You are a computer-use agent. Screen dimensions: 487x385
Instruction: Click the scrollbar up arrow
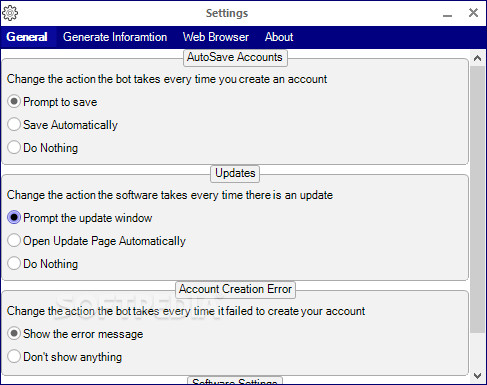[x=477, y=58]
